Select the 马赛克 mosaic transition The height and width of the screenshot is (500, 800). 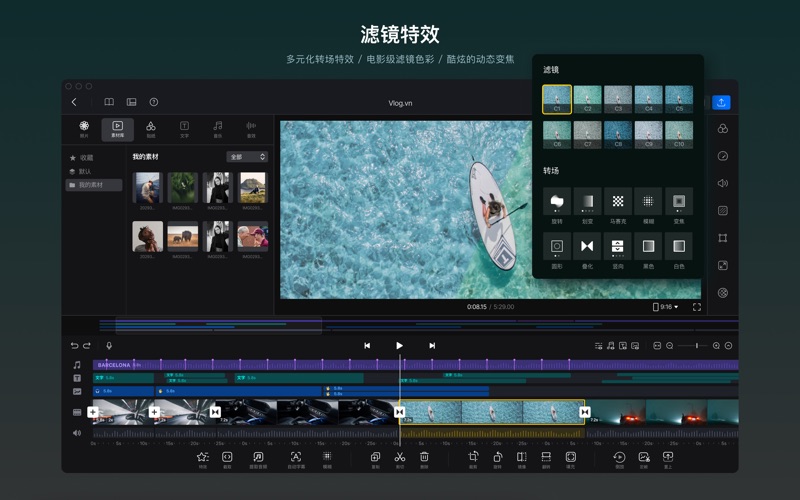[618, 201]
